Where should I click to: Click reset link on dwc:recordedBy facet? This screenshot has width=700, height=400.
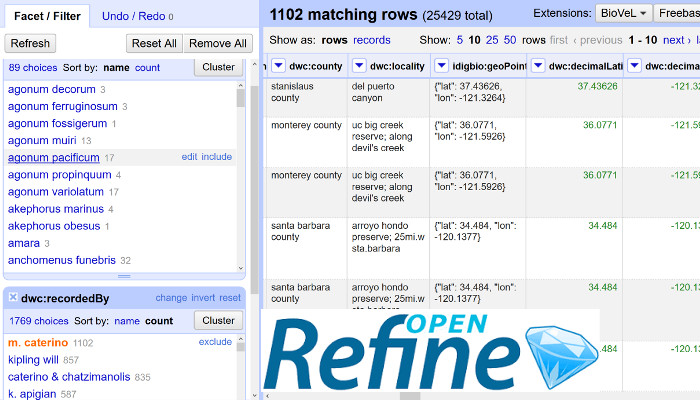tap(230, 298)
